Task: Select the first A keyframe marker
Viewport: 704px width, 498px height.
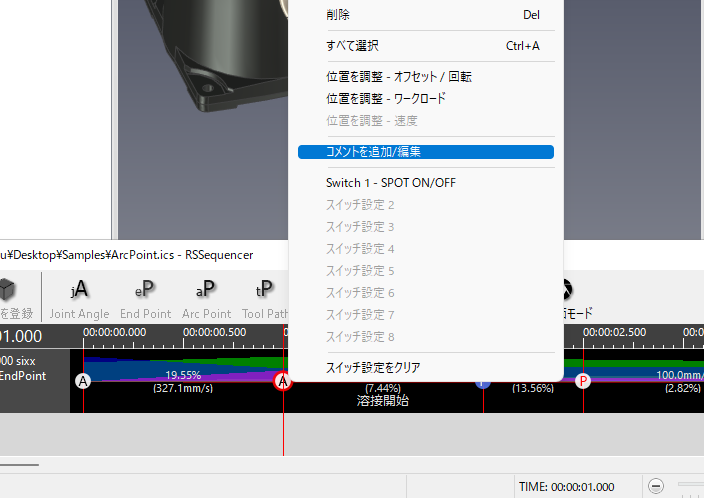Action: click(x=83, y=380)
